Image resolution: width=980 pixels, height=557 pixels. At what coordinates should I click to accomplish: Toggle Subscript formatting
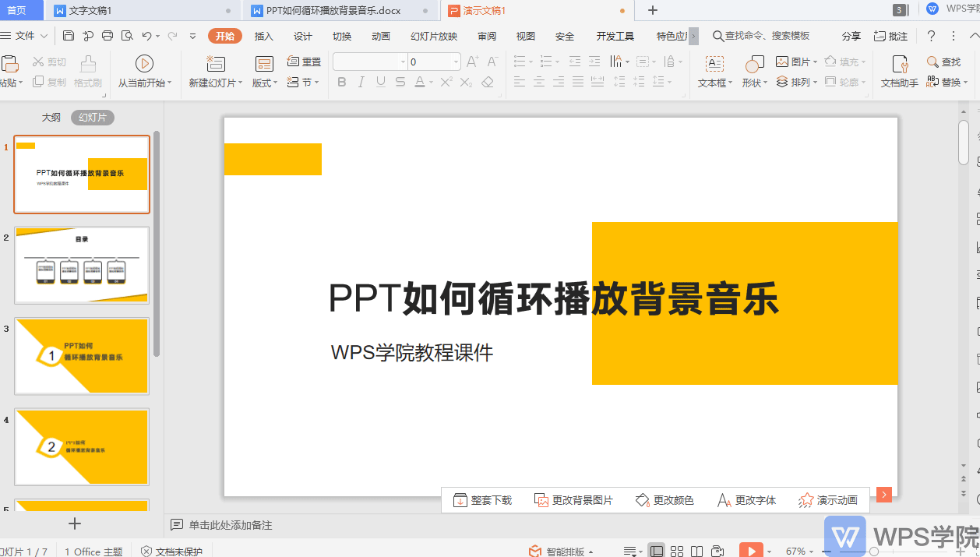point(466,82)
